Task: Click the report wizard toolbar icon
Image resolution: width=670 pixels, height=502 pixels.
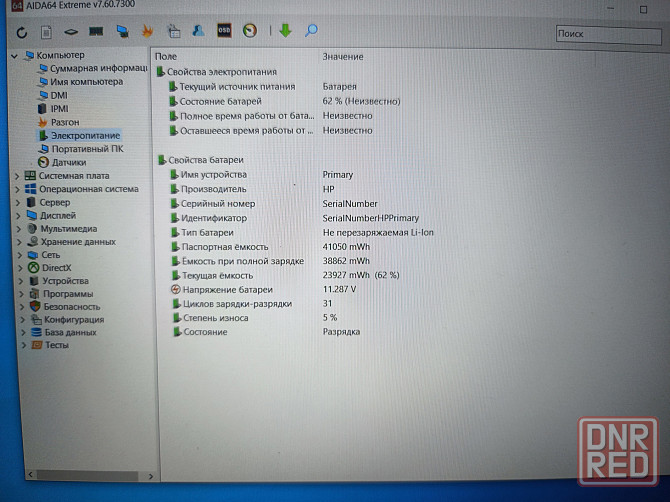Action: click(174, 31)
